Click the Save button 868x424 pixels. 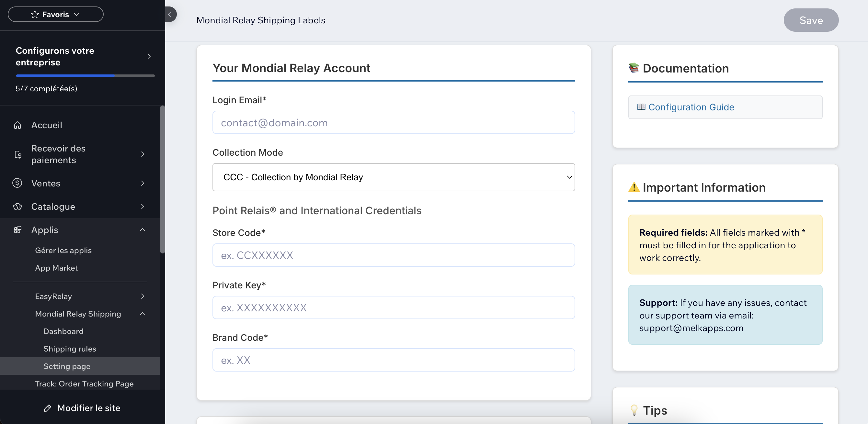click(811, 20)
